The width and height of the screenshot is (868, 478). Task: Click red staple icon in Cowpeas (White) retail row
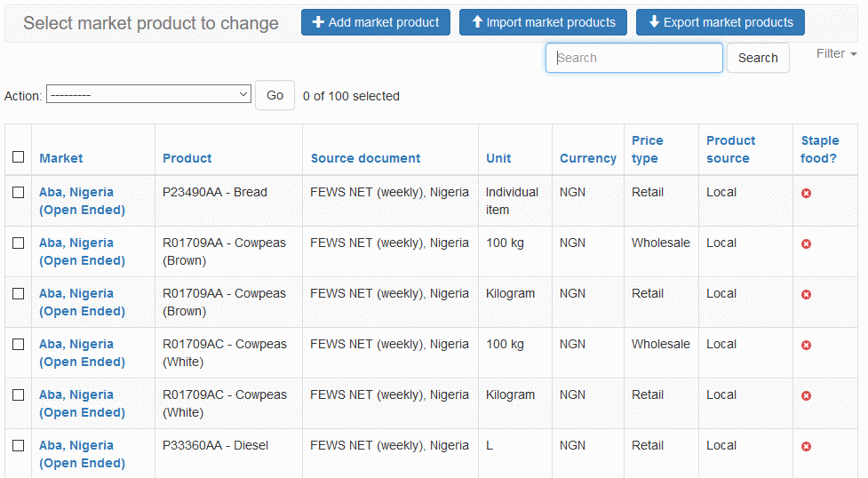(x=806, y=395)
